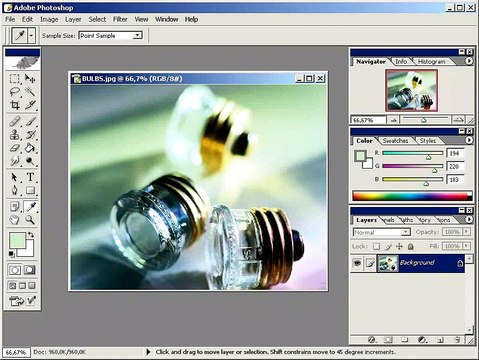This screenshot has height=360, width=479.
Task: Click the delete layer trash icon
Action: click(x=457, y=340)
